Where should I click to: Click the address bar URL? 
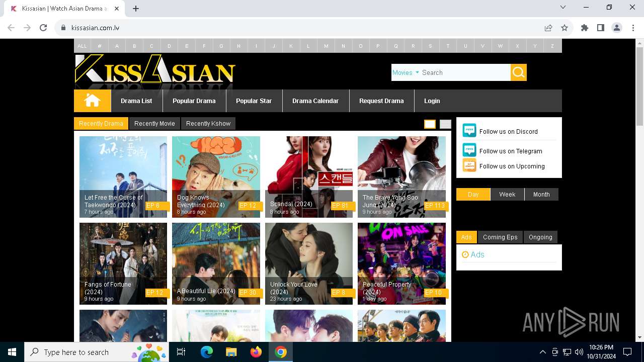95,28
